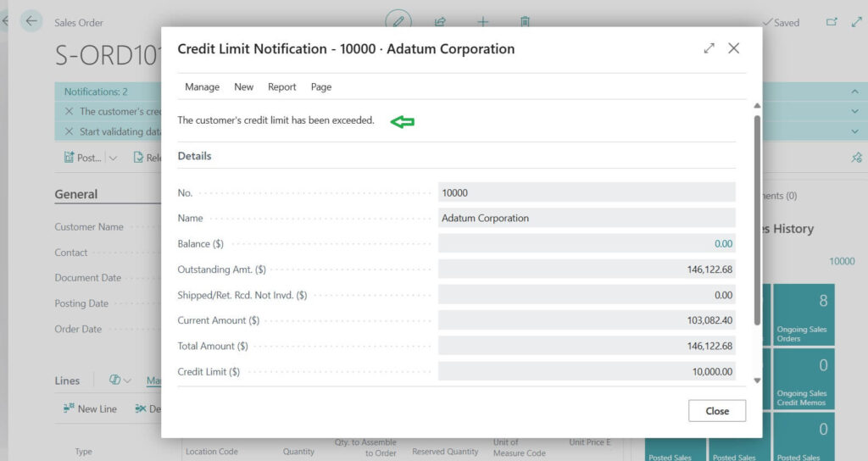Click the Name field Adatum Corporation

point(587,218)
